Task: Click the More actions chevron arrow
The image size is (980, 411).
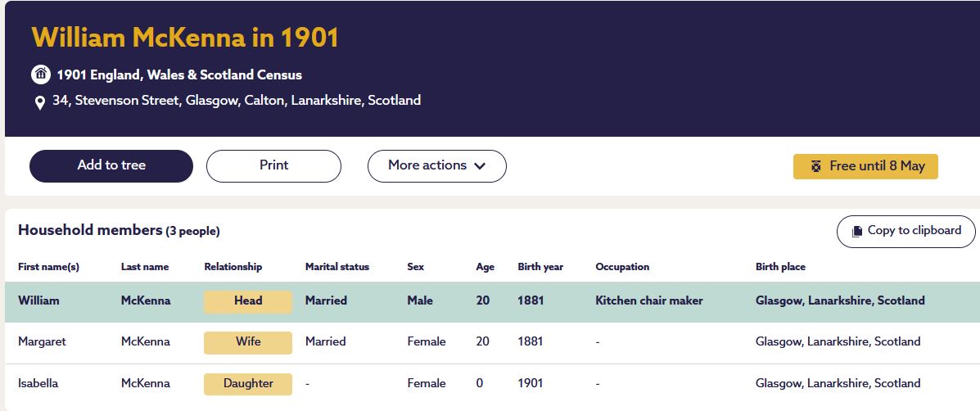Action: point(480,166)
